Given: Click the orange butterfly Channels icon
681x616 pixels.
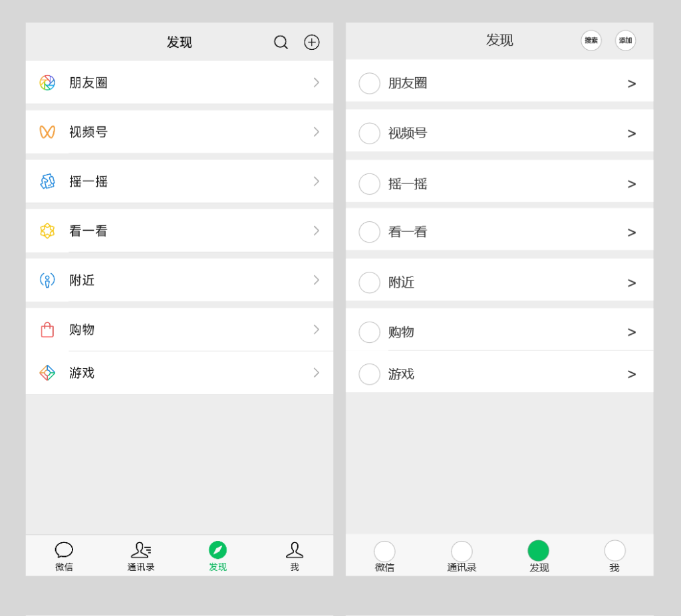Looking at the screenshot, I should click(x=47, y=132).
